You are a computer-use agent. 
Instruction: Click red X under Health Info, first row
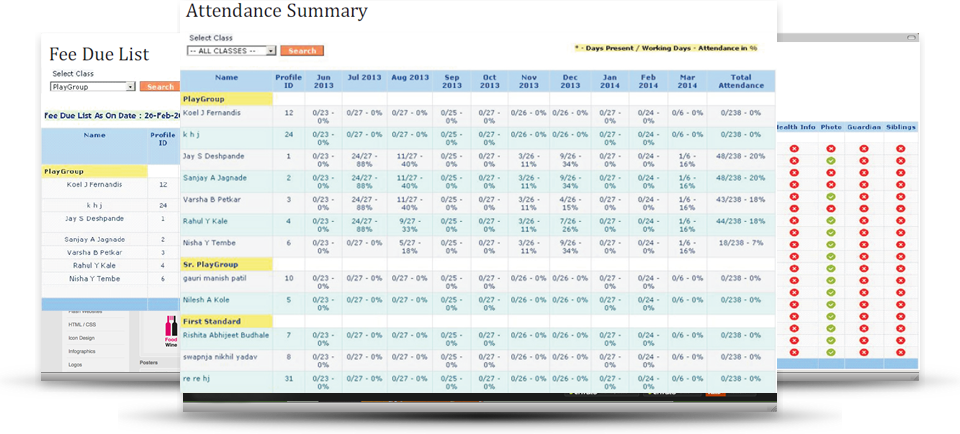tap(794, 149)
